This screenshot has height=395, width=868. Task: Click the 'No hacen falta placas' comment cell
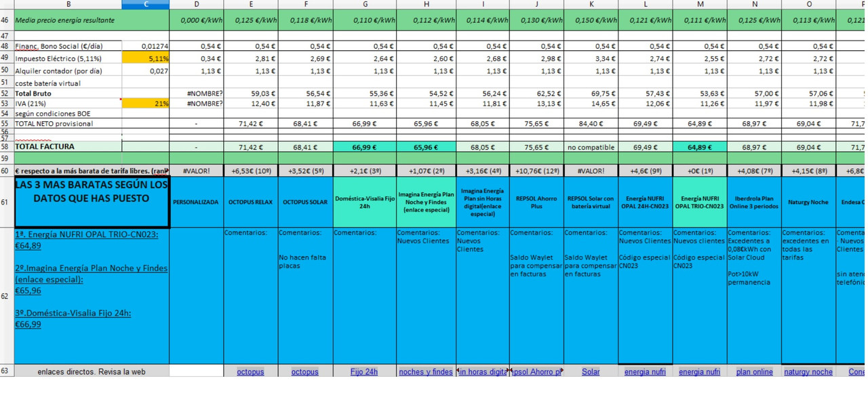(x=304, y=296)
